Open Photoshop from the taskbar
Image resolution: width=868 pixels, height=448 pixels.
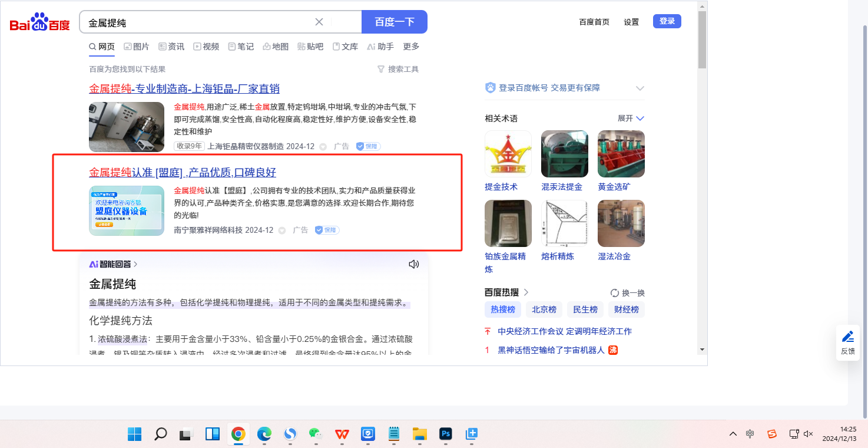446,434
